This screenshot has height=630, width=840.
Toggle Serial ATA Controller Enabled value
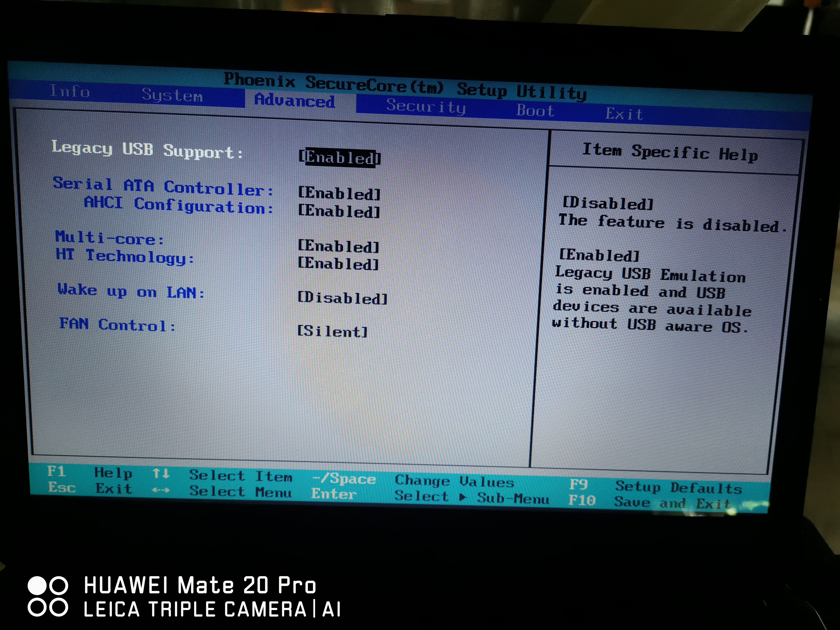coord(339,194)
